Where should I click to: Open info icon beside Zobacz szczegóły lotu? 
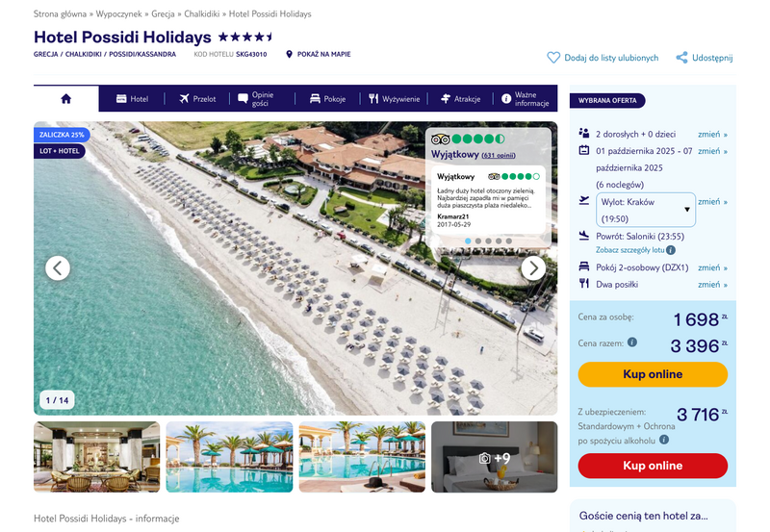[x=671, y=250]
